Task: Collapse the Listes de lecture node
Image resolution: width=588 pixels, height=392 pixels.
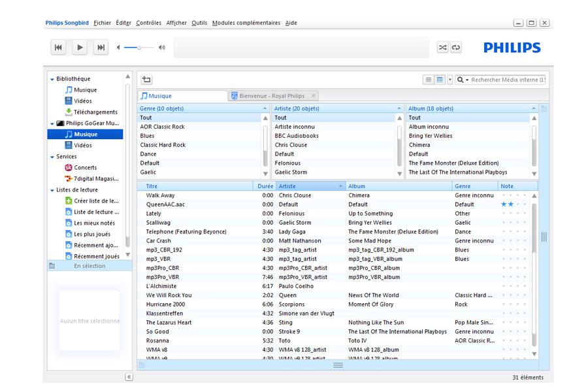Action: (x=52, y=190)
